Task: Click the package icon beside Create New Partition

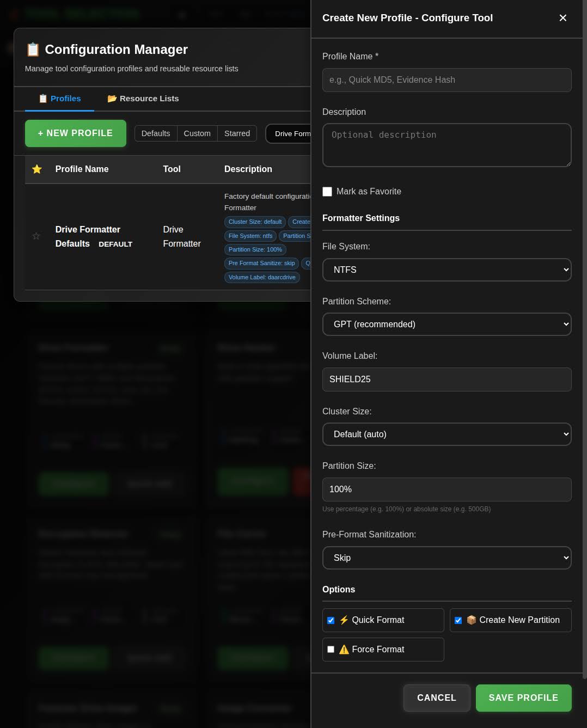Action: click(x=472, y=620)
